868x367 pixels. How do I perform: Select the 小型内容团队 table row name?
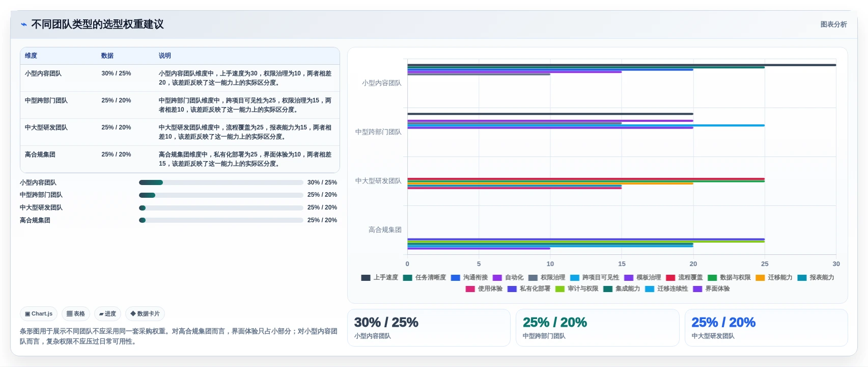coord(43,73)
